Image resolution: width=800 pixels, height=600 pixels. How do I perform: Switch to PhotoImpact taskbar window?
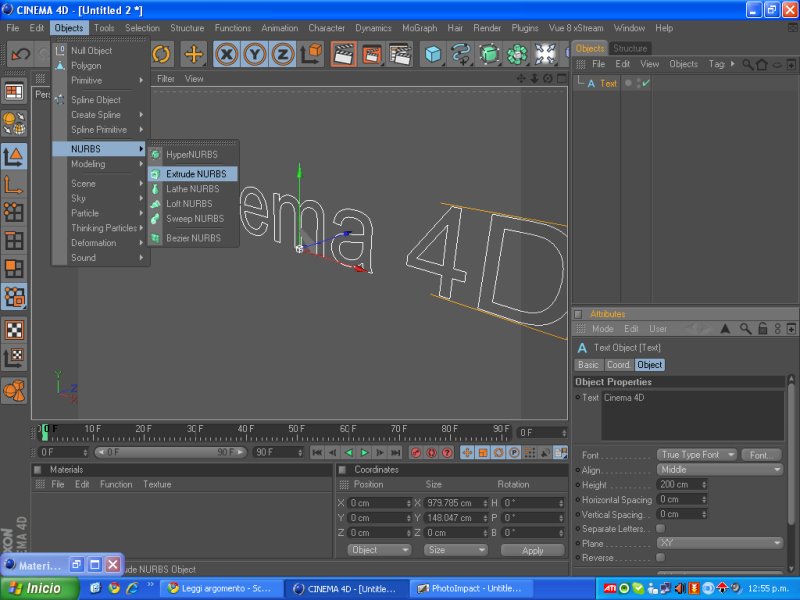[469, 588]
